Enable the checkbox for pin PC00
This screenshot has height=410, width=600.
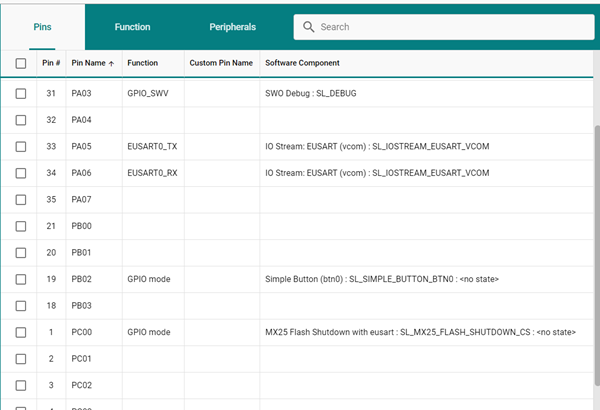point(21,332)
